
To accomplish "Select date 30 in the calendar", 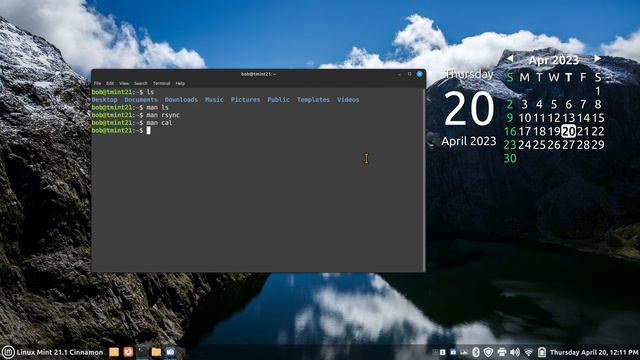I will (x=510, y=158).
